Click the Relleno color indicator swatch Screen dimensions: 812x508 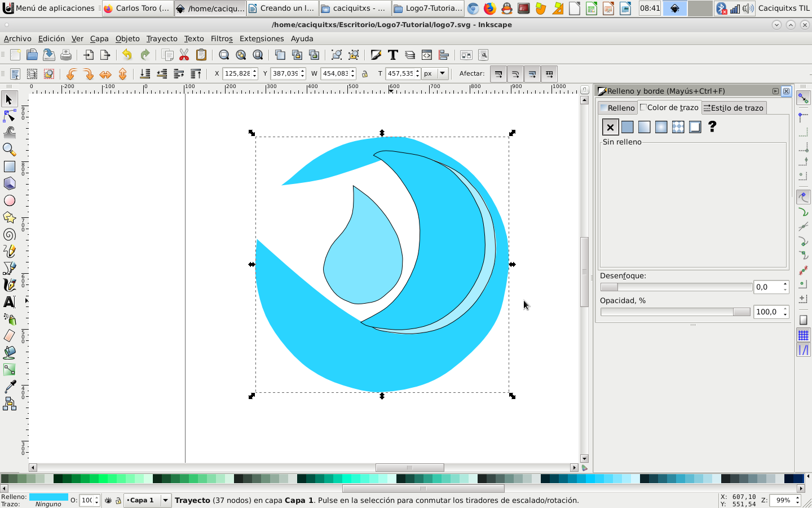click(48, 497)
